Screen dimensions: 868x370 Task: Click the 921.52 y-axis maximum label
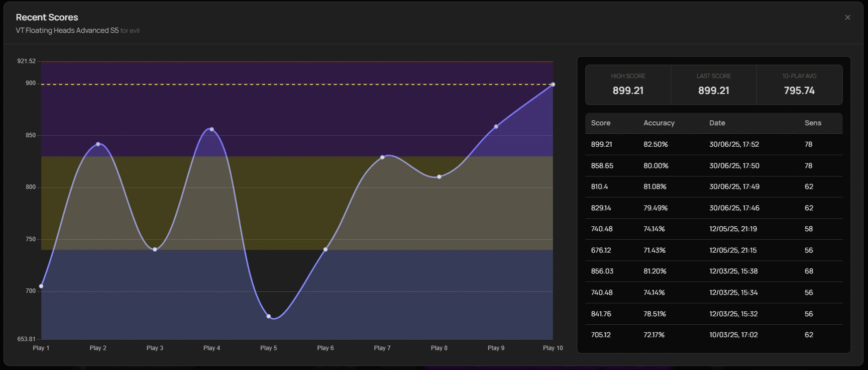pyautogui.click(x=26, y=61)
